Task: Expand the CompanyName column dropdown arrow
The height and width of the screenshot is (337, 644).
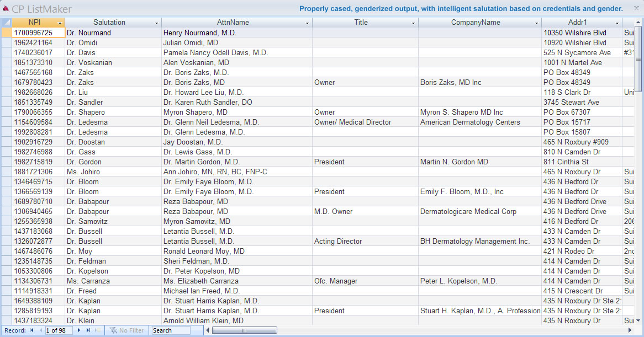Action: point(536,23)
